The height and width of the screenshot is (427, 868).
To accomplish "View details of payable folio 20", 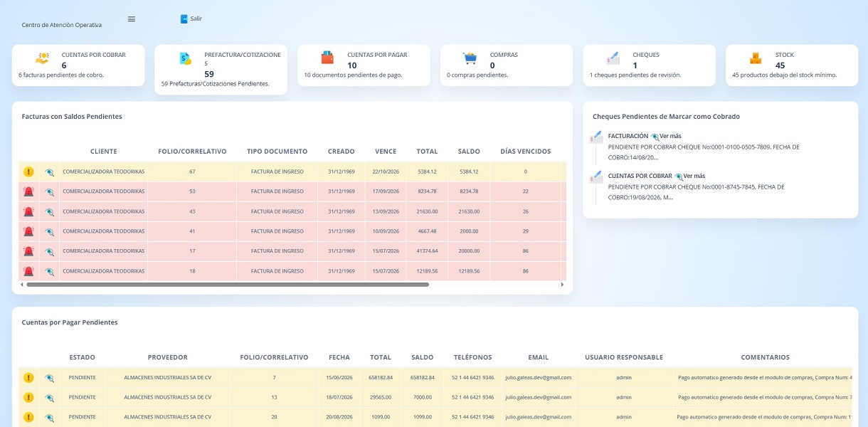I will point(49,417).
